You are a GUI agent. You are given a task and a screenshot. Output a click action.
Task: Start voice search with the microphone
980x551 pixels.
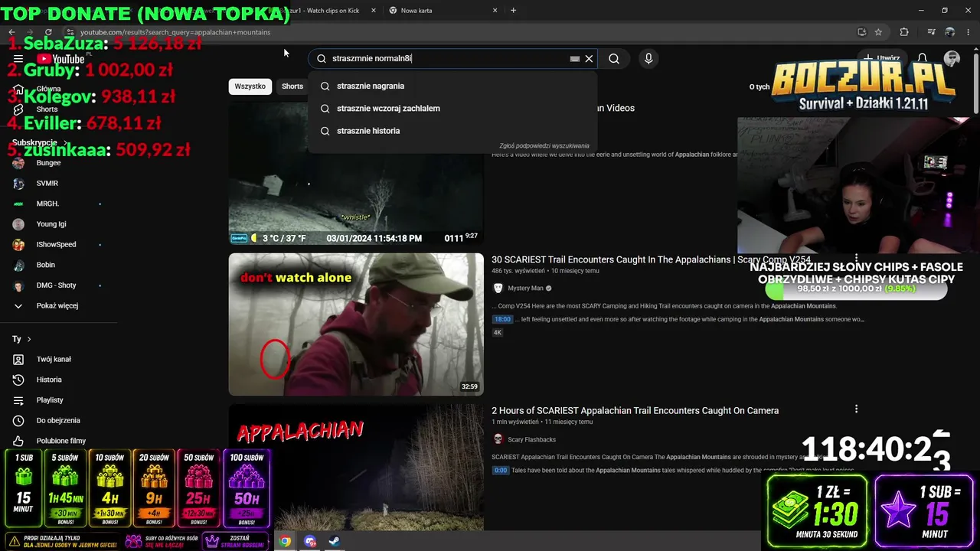648,59
